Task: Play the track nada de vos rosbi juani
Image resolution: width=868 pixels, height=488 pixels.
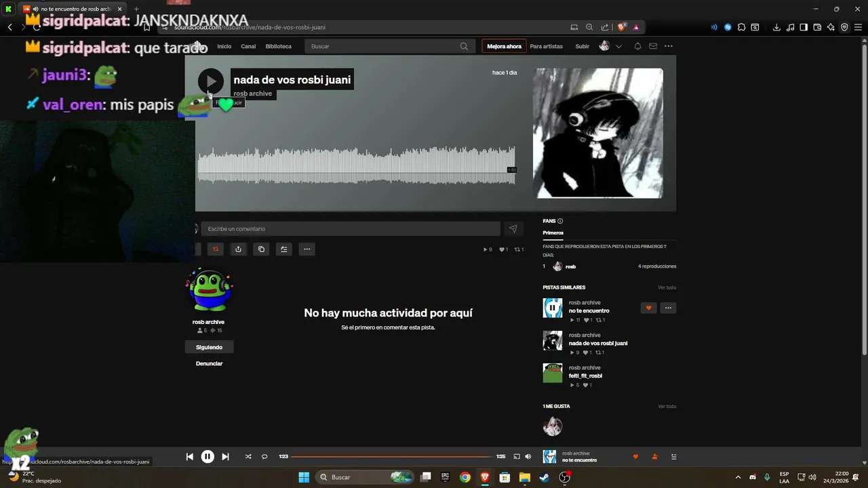Action: [211, 81]
